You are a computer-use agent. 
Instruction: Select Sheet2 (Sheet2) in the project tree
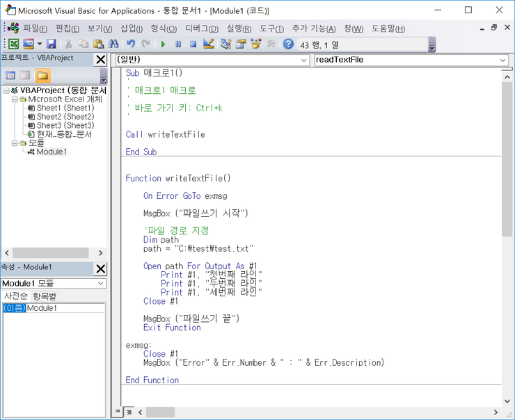[65, 117]
